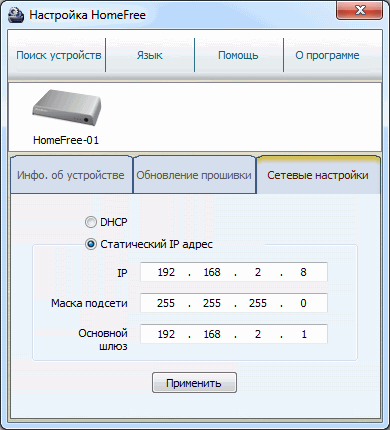
Task: Click IP address third octet 2
Action: [258, 272]
